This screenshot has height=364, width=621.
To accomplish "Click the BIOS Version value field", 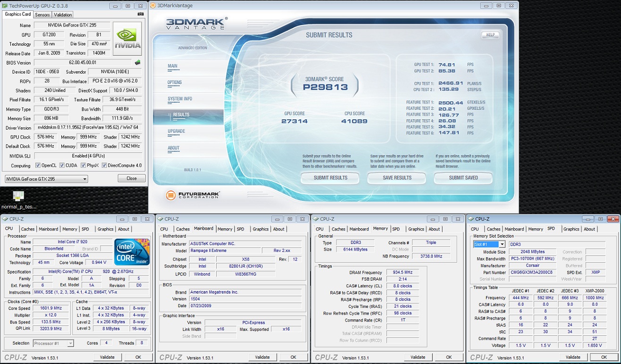I will (83, 62).
